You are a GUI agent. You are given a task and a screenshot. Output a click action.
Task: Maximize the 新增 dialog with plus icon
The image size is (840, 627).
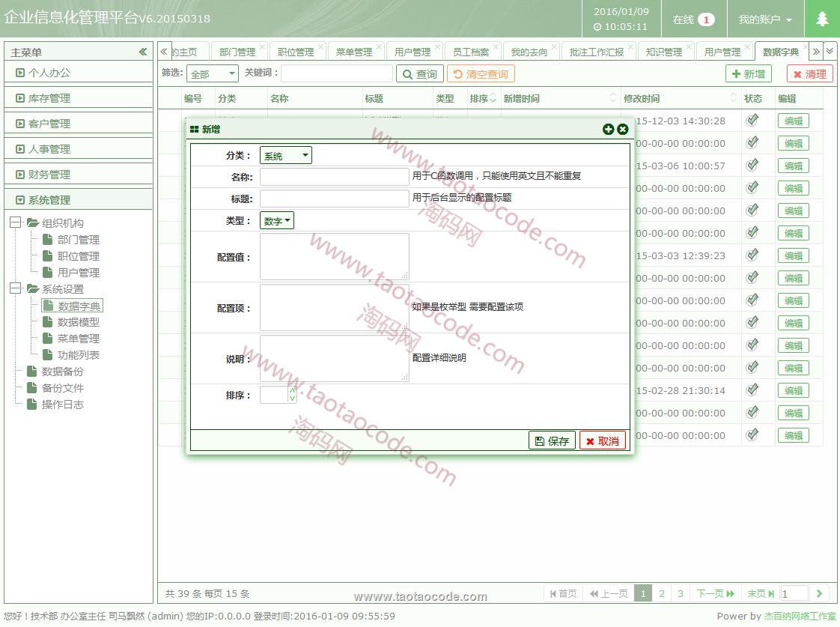(x=608, y=130)
